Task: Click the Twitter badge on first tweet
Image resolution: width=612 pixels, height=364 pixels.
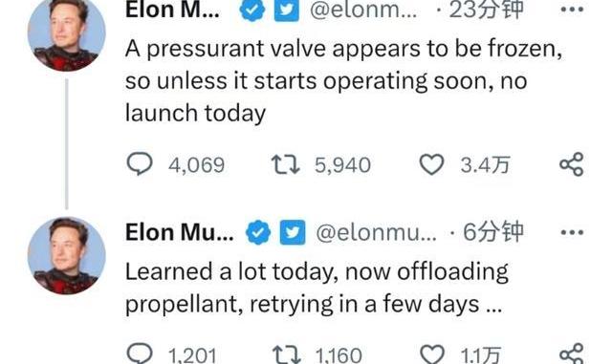Action: point(287,10)
